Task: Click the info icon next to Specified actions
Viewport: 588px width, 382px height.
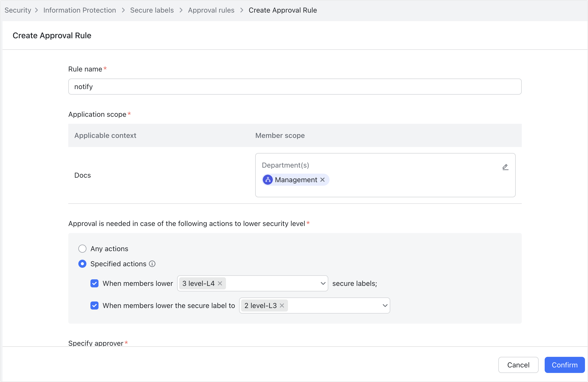Action: pos(152,264)
